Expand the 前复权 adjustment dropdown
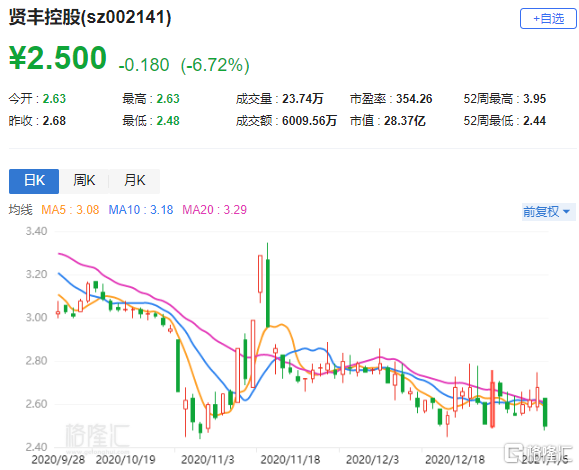Viewport: 579px width, 470px height. click(x=548, y=212)
